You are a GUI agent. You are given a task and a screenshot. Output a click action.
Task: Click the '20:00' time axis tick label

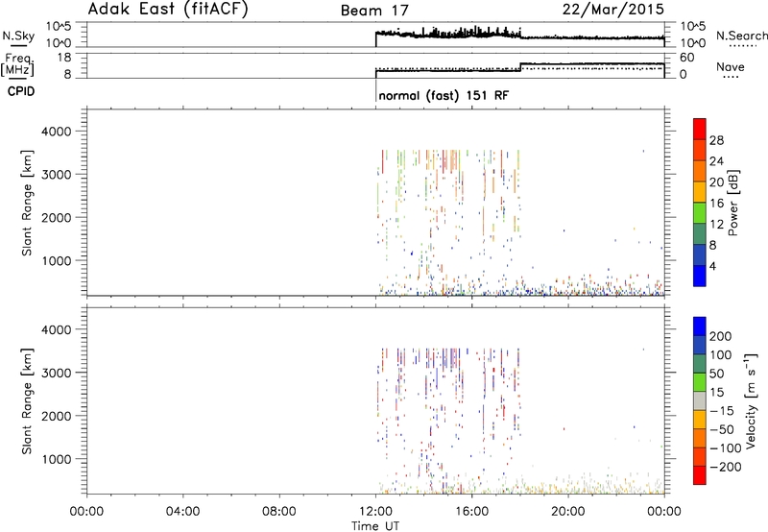click(x=568, y=512)
